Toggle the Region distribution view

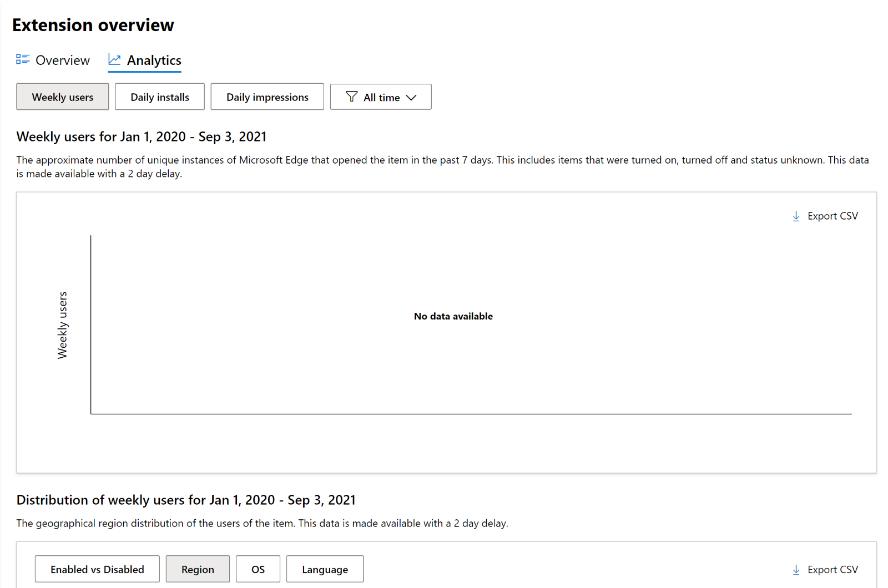click(x=198, y=569)
